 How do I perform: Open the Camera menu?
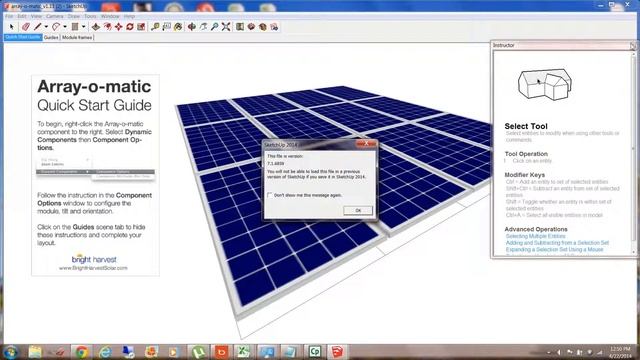55,16
